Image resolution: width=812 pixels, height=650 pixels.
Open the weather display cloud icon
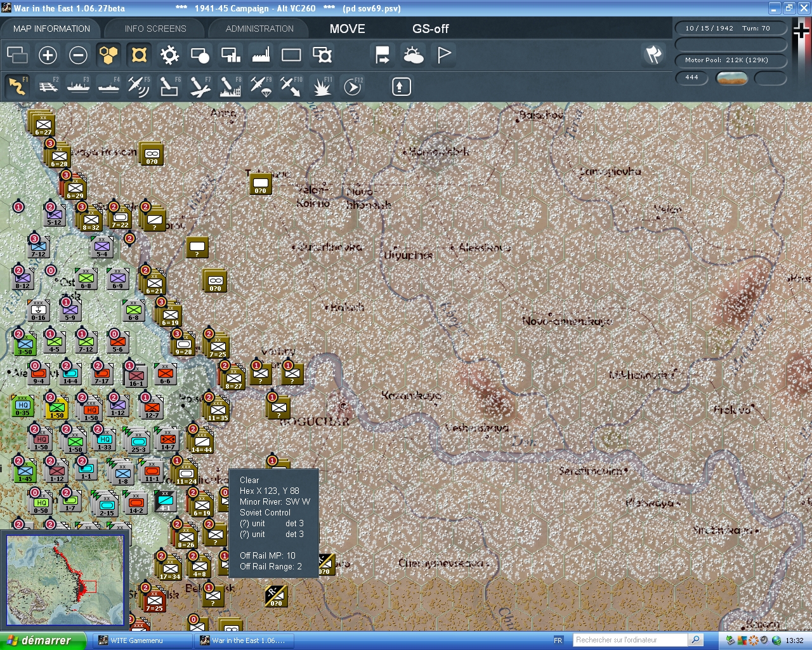click(x=413, y=55)
